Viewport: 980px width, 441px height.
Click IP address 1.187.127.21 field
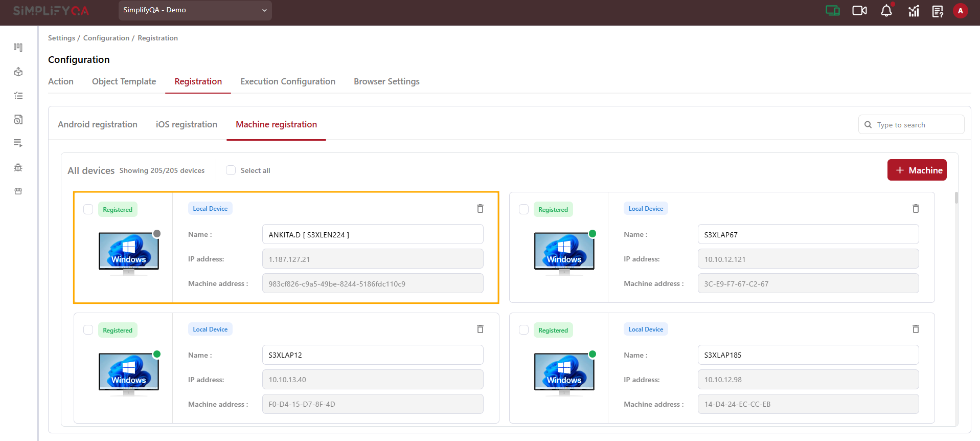[x=373, y=259]
